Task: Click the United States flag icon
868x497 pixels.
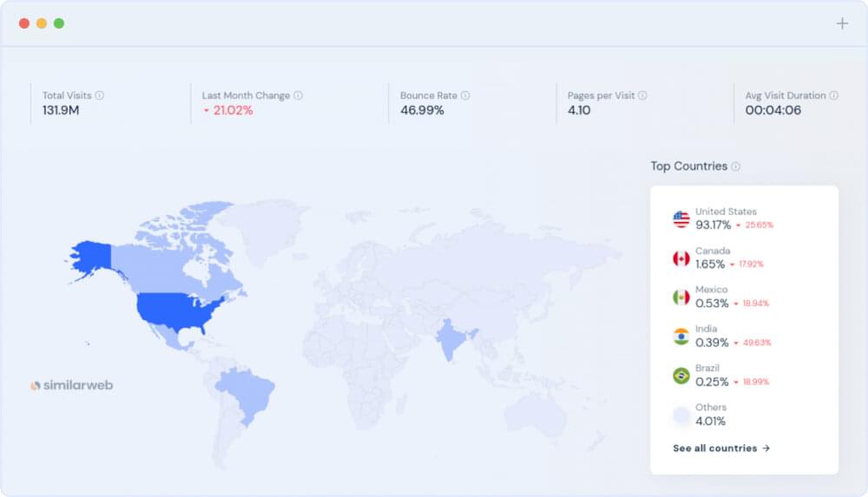Action: [x=681, y=219]
